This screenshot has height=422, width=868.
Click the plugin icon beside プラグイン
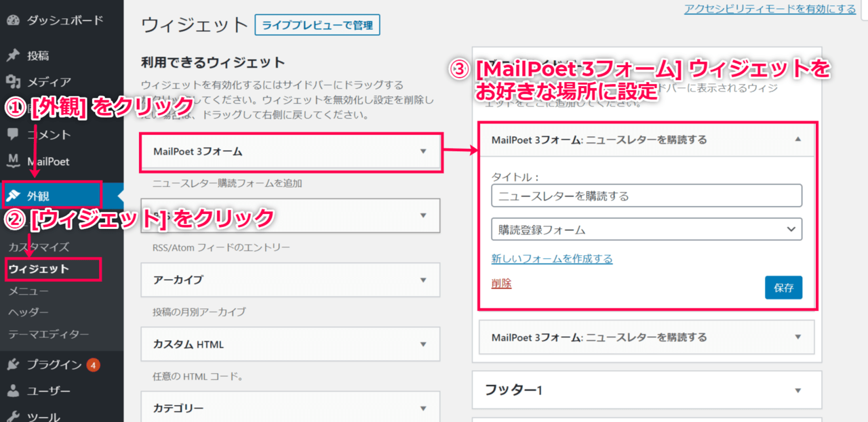pos(13,365)
